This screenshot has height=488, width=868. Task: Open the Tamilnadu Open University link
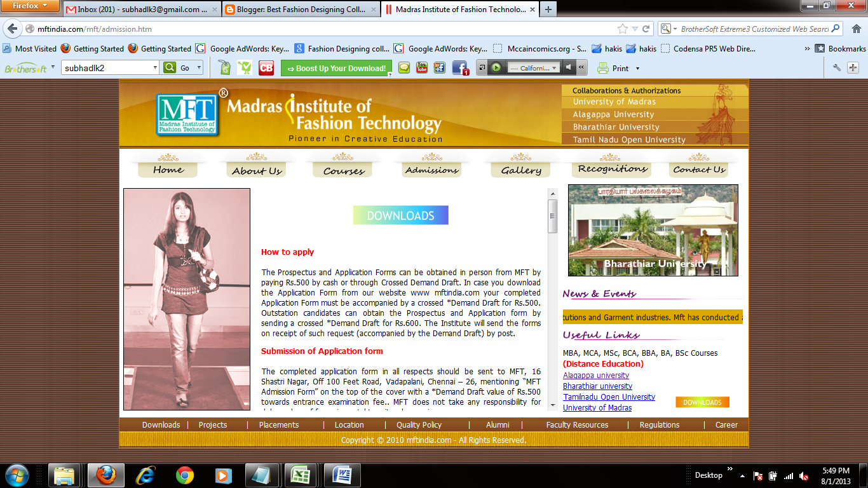click(x=609, y=397)
